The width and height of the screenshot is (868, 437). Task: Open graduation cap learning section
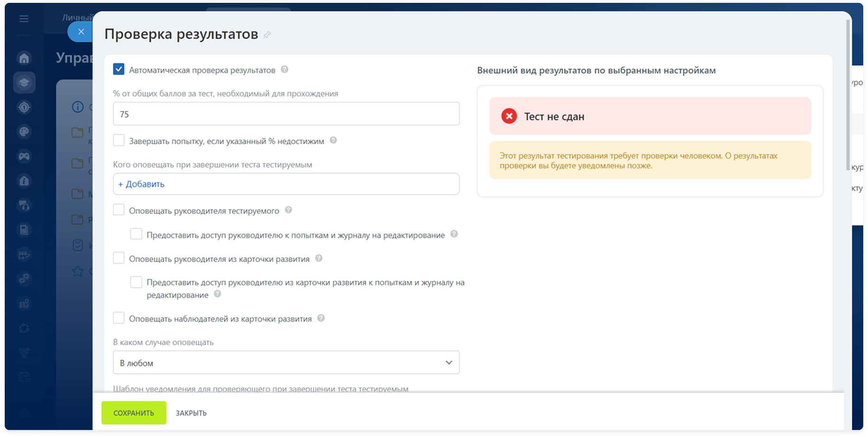pos(24,83)
